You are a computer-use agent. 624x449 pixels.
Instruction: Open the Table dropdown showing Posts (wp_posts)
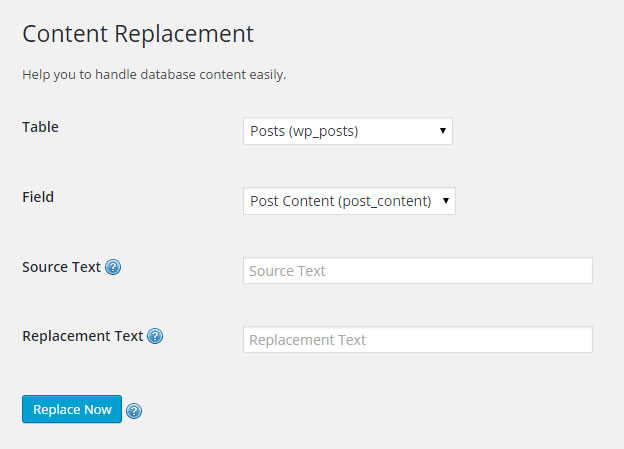click(x=348, y=131)
